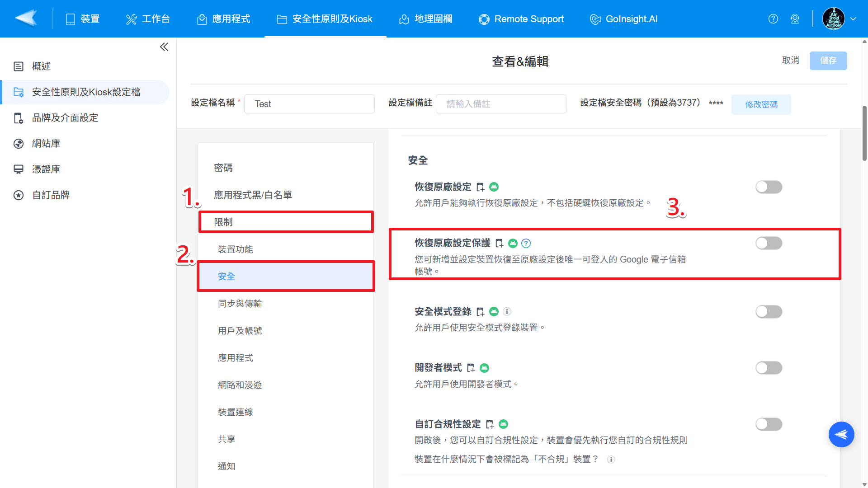Image resolution: width=868 pixels, height=488 pixels.
Task: Click help icon next to 恢復原廠設定保護
Action: (526, 244)
